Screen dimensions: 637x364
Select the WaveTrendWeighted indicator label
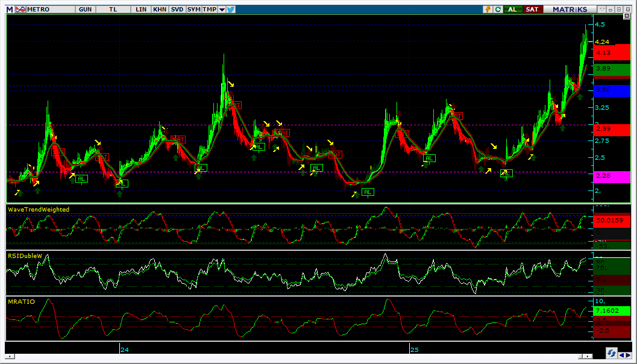39,210
